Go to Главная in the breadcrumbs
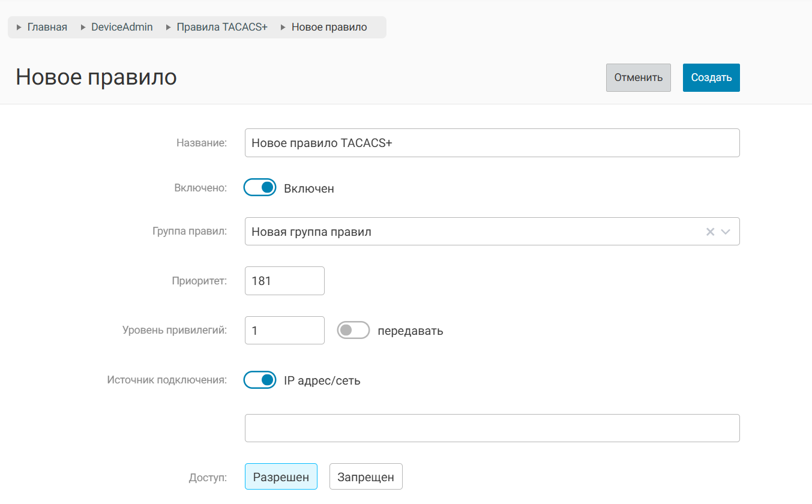This screenshot has width=812, height=504. pyautogui.click(x=47, y=27)
